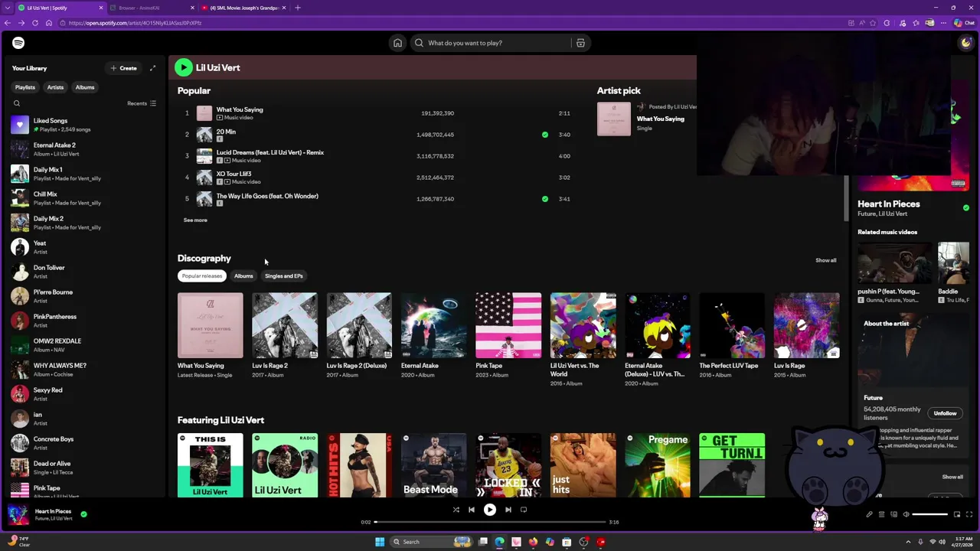Toggle saved checkmark for Heart In Pieces panel
This screenshot has height=551, width=980.
point(965,208)
